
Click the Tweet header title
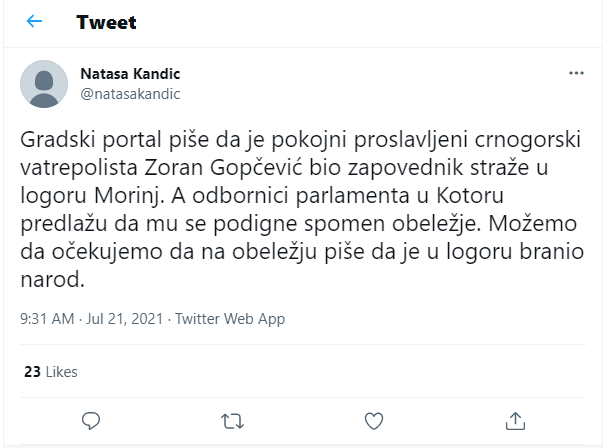click(x=106, y=22)
